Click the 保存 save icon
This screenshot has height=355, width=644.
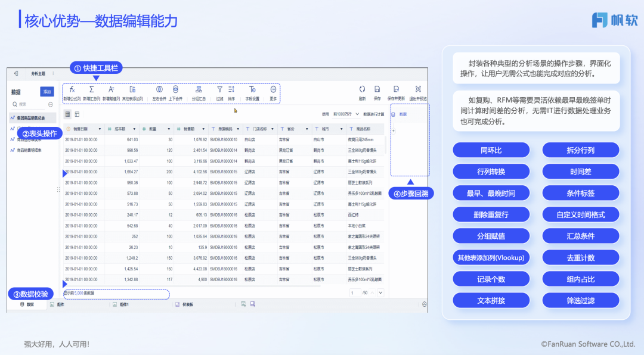pyautogui.click(x=377, y=89)
